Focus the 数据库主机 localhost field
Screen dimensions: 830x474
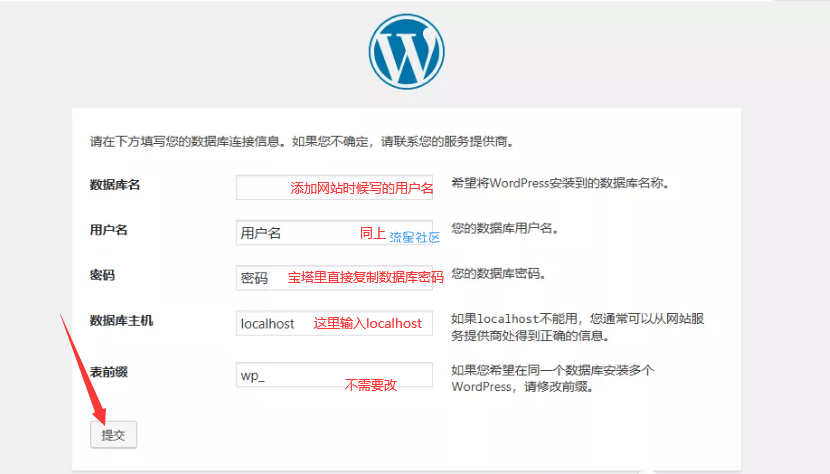click(334, 323)
